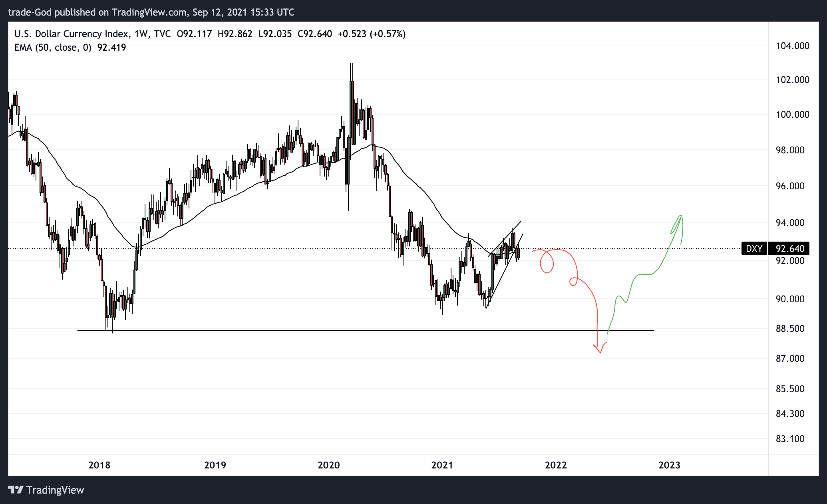Click the U.S. Dollar Currency Index title

[x=72, y=34]
